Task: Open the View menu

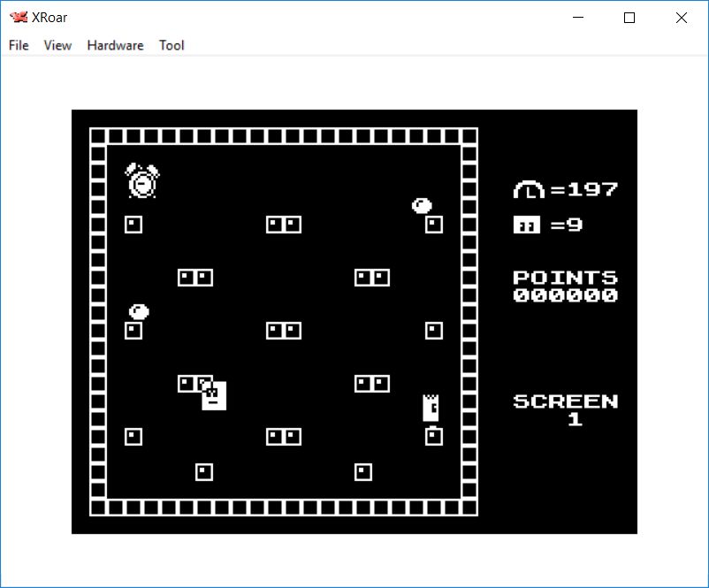Action: pos(57,45)
